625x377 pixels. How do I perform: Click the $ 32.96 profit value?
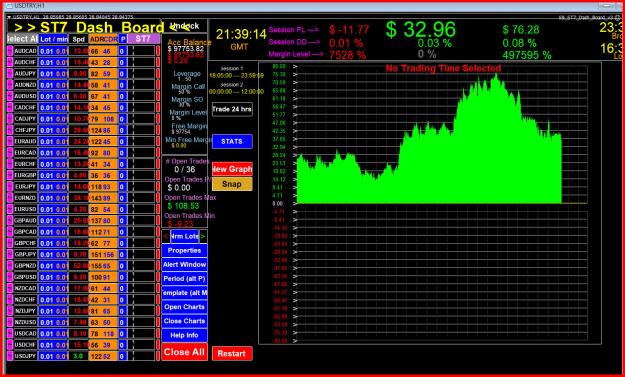pos(421,29)
